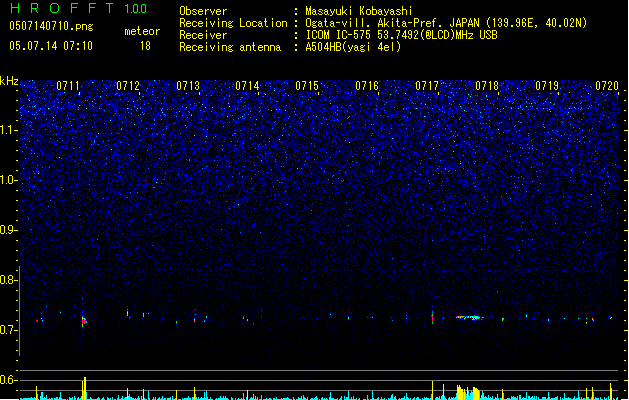Image resolution: width=629 pixels, height=400 pixels.
Task: Select the Ogata-vill. Akita-Pref. JAPAN location text
Action: click(x=446, y=23)
